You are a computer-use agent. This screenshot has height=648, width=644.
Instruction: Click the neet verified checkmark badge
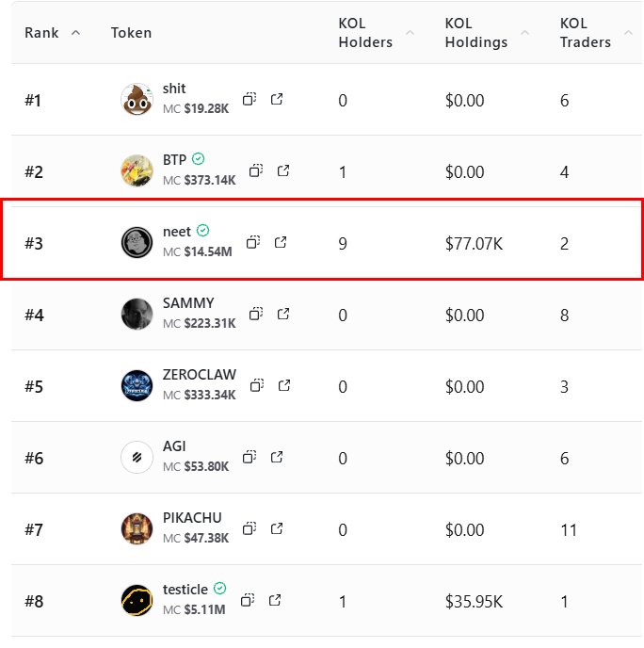pos(203,231)
